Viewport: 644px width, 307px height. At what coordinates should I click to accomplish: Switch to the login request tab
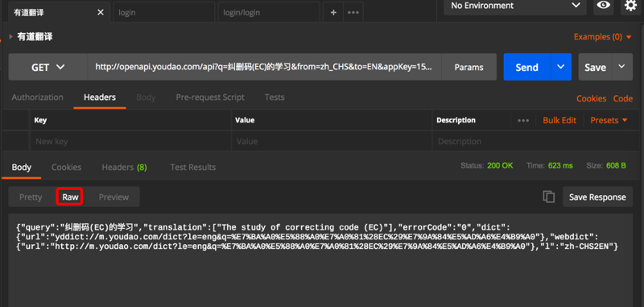[x=164, y=12]
